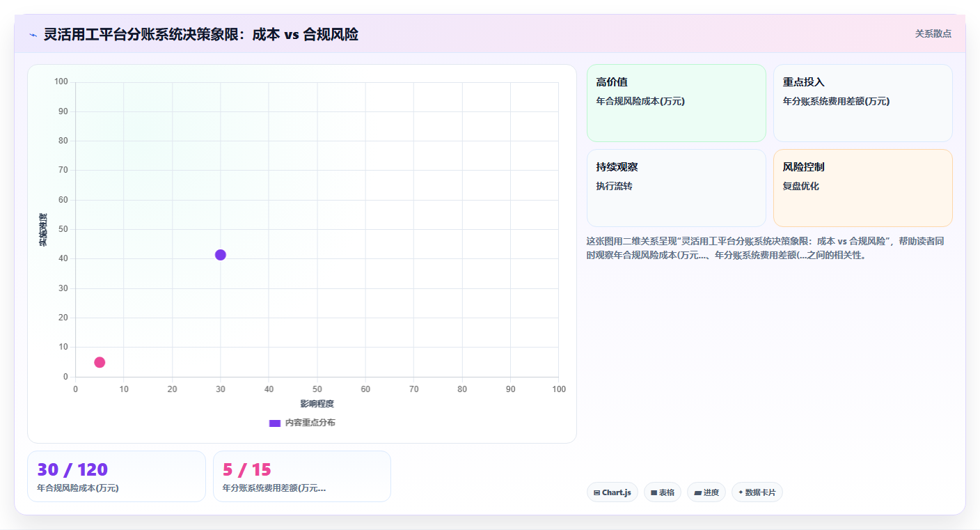Toggle the 内容重点分布 legend swatch
Image resolution: width=980 pixels, height=530 pixels.
(274, 423)
